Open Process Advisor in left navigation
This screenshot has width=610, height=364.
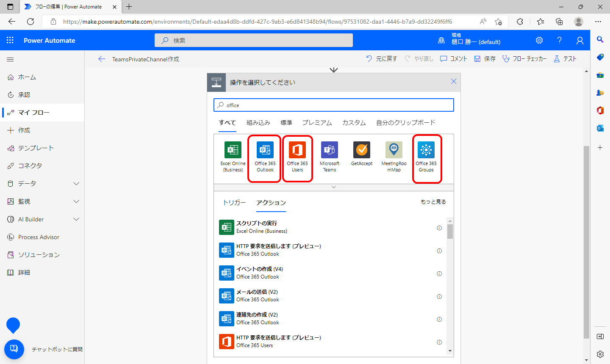[x=42, y=237]
